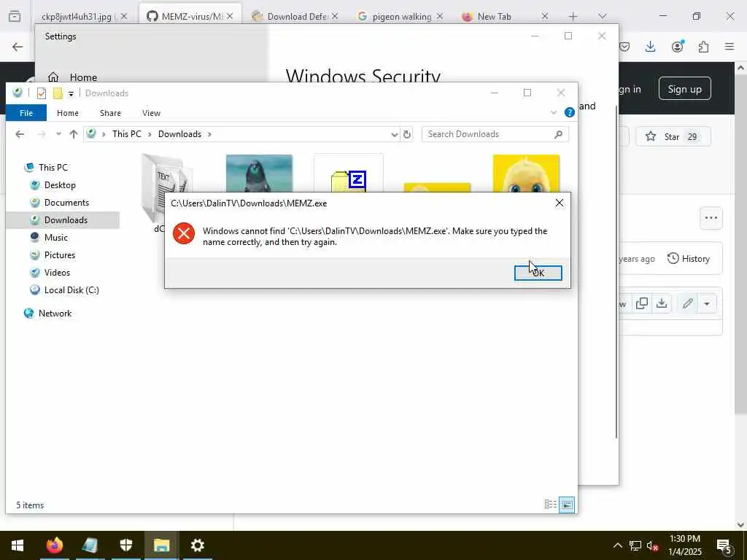747x560 pixels.
Task: Switch to large icons view in Explorer
Action: coord(567,505)
